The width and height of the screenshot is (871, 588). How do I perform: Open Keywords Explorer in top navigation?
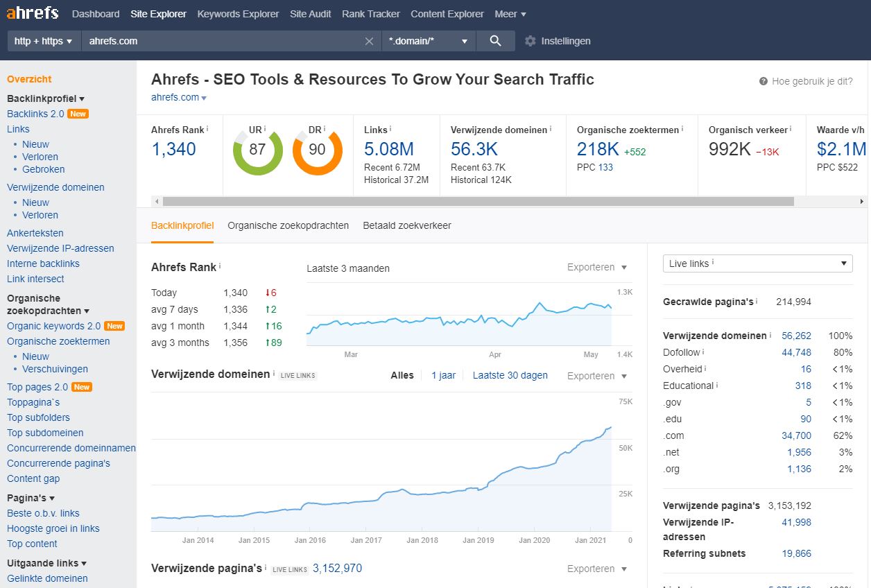[x=238, y=14]
